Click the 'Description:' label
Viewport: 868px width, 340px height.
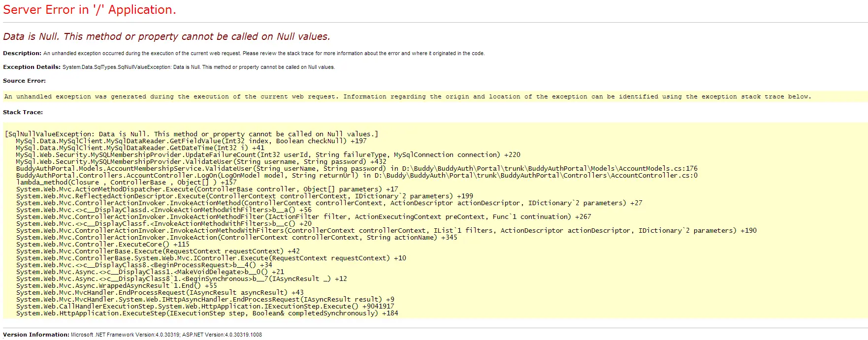22,53
